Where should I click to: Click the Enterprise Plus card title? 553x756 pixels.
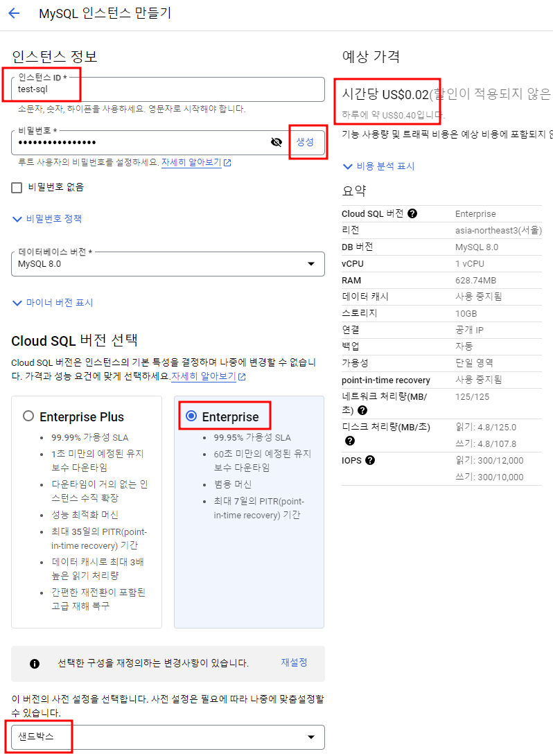point(82,417)
